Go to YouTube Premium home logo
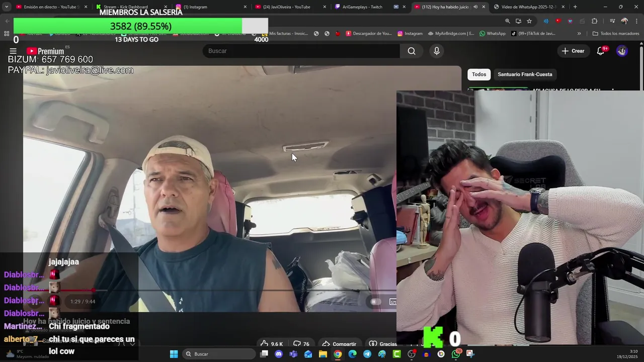This screenshot has width=644, height=362. click(x=45, y=51)
